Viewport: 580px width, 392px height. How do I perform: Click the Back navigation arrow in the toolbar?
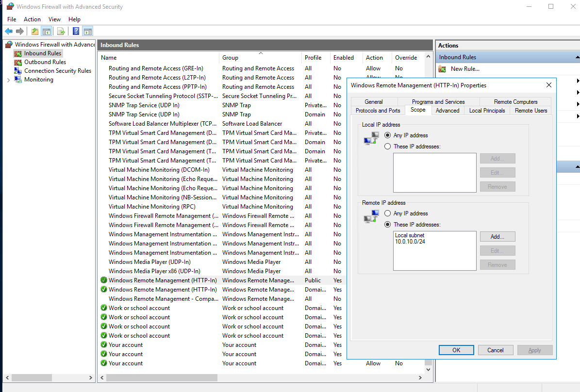(x=9, y=31)
